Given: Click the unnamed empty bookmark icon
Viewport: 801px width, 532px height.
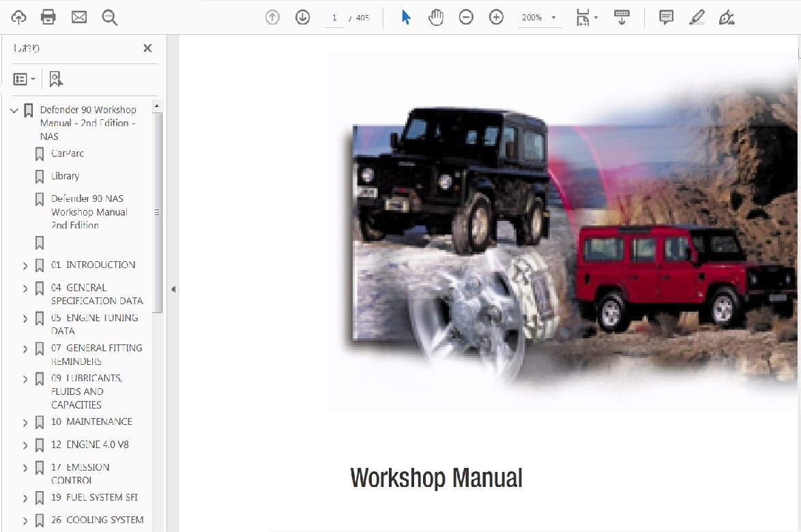Looking at the screenshot, I should click(40, 243).
